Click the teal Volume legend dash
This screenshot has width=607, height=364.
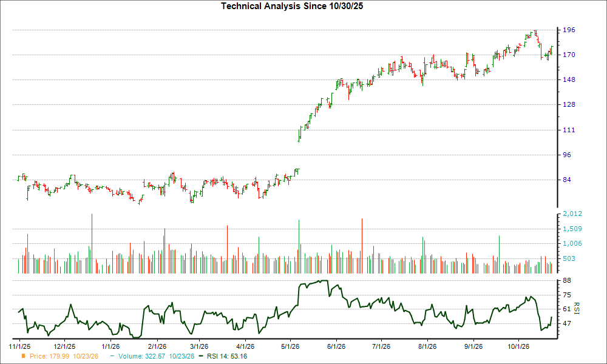113,356
